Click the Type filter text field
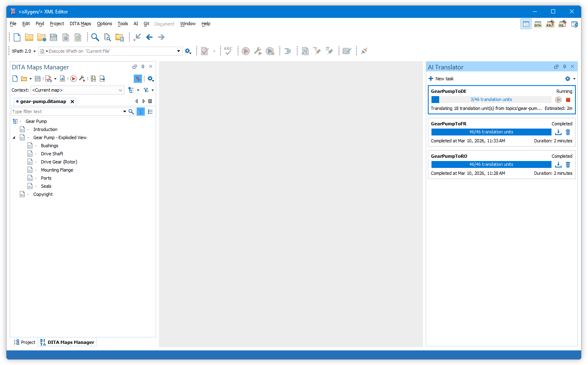588x365 pixels. click(x=67, y=112)
